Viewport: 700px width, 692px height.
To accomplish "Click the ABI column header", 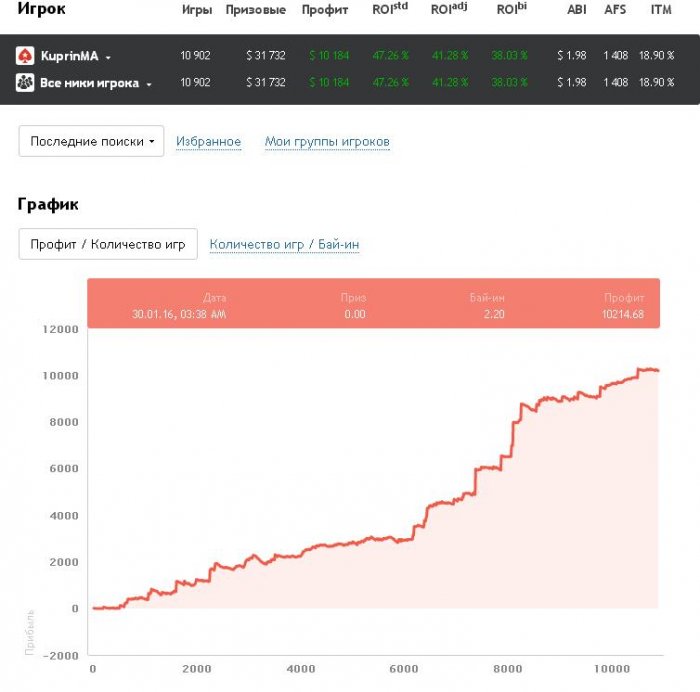I will [576, 10].
